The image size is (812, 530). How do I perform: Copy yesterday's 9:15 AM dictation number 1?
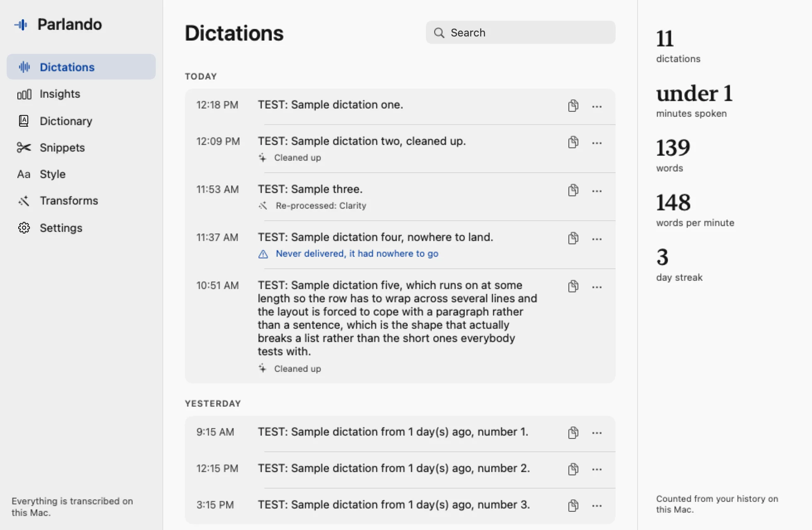(x=573, y=433)
